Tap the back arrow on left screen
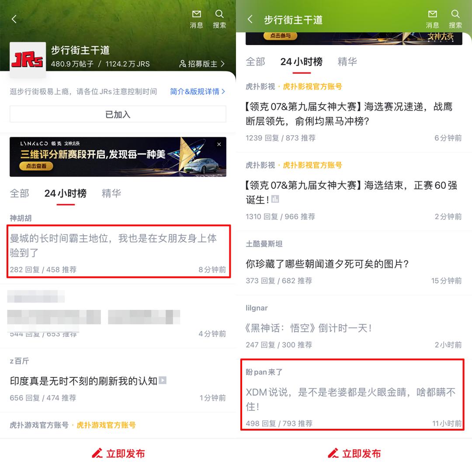Viewport: 472px width, 476px height. coord(14,19)
